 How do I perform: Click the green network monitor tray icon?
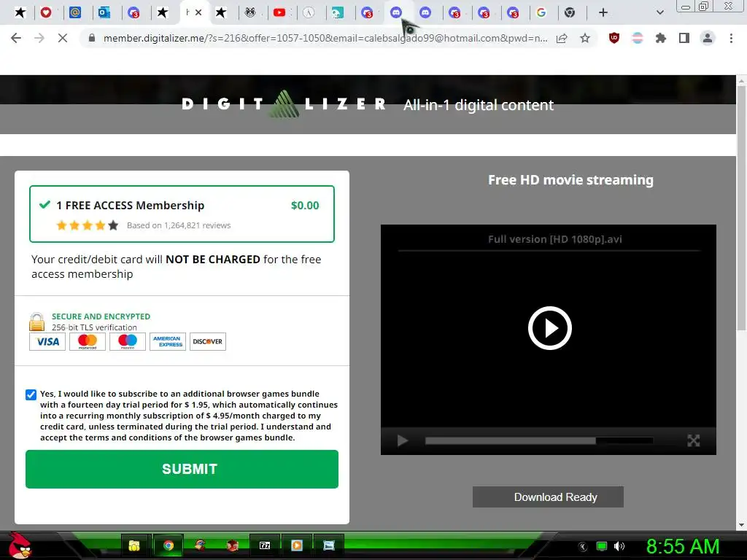(x=602, y=546)
